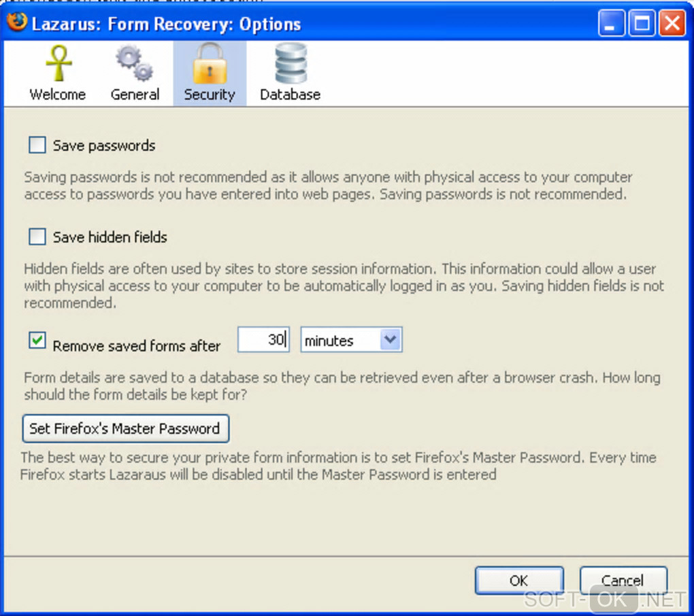Click the 'Save passwords' label text
Image resolution: width=694 pixels, height=616 pixels.
pyautogui.click(x=104, y=146)
